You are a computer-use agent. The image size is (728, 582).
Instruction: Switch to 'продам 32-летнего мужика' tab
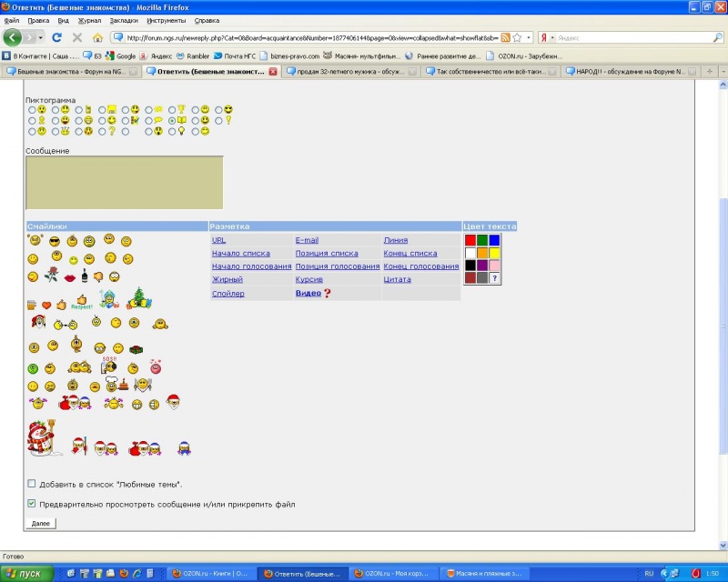(x=351, y=70)
